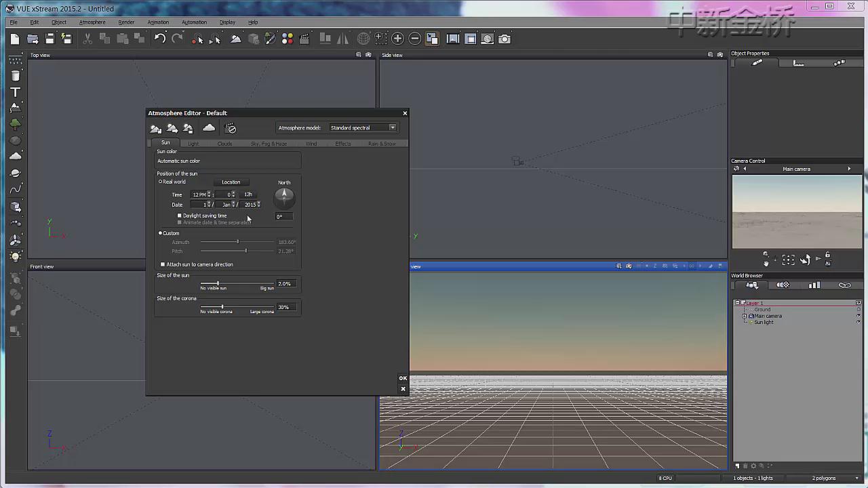Toggle visibility dot for Ground row
Viewport: 868px width, 488px height.
pos(859,310)
